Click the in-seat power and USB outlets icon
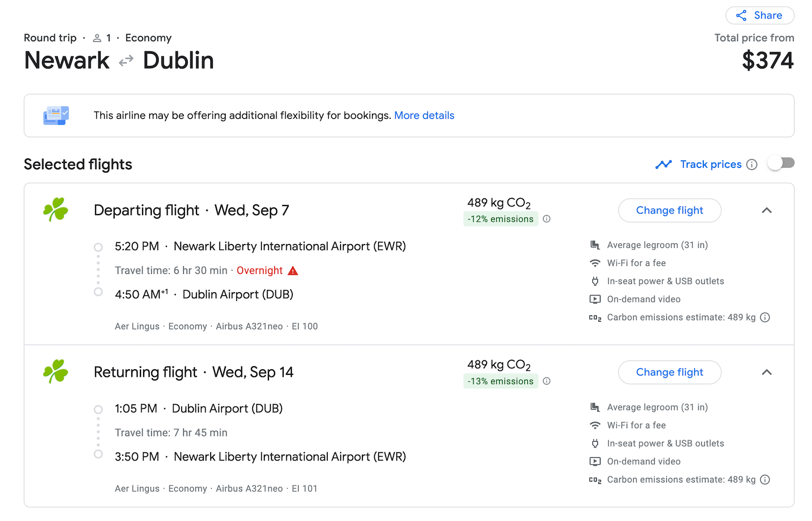812x521 pixels. pyautogui.click(x=595, y=281)
